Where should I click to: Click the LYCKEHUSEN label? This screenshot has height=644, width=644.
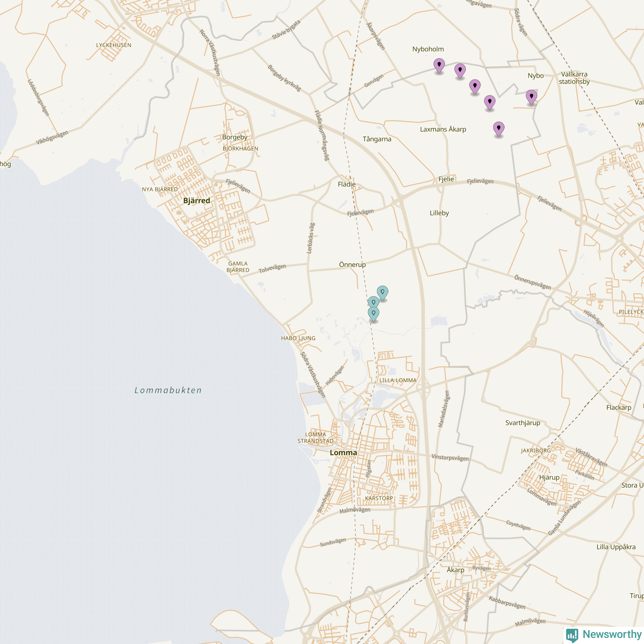coord(114,45)
